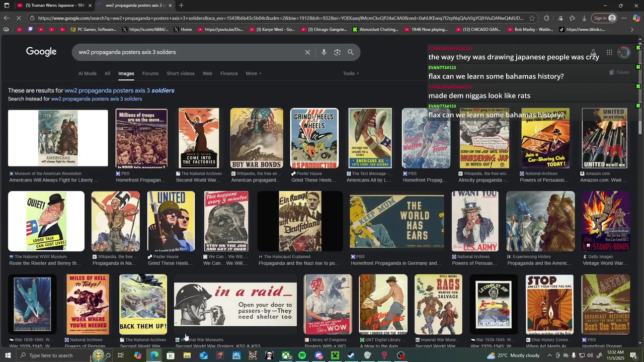Open the 'Come Into The Factories' poster
644x362 pixels.
coord(199,138)
